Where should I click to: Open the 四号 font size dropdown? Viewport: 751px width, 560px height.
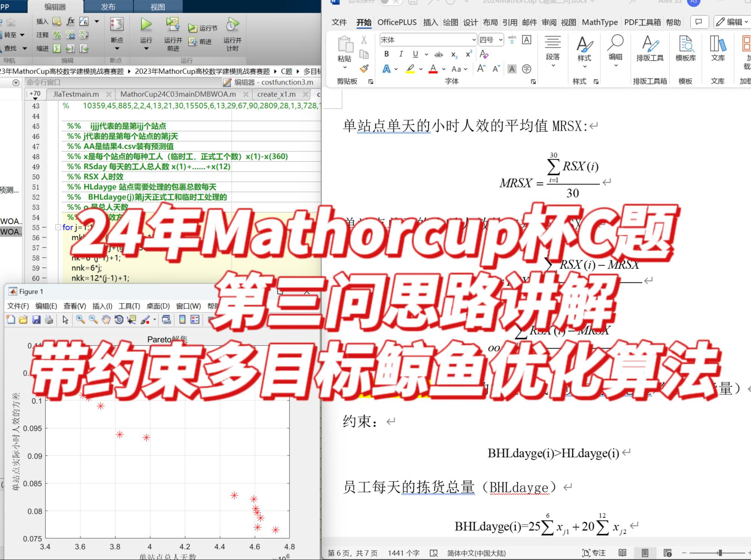tap(501, 40)
